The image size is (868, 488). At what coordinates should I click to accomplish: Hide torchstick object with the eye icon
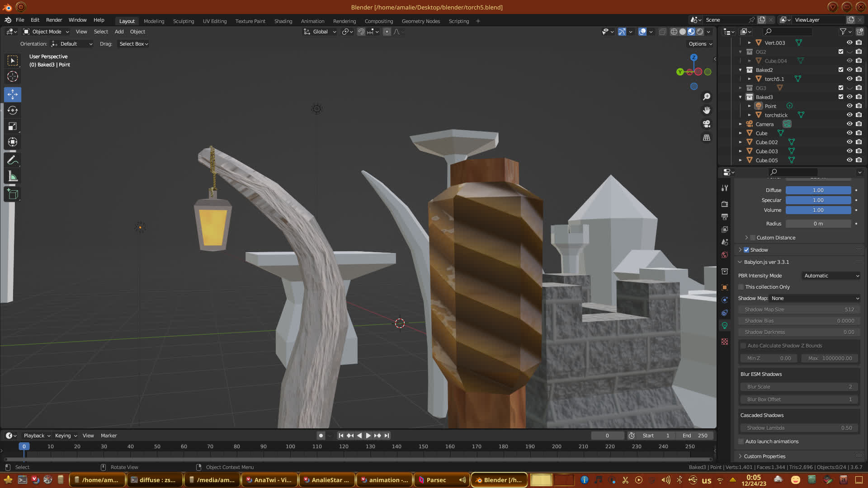pyautogui.click(x=849, y=115)
